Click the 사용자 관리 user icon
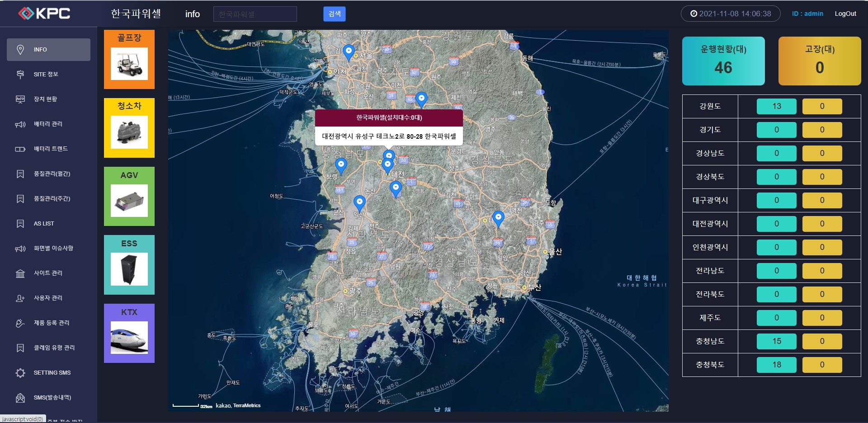Screen dimensions: 868x423 click(20, 298)
